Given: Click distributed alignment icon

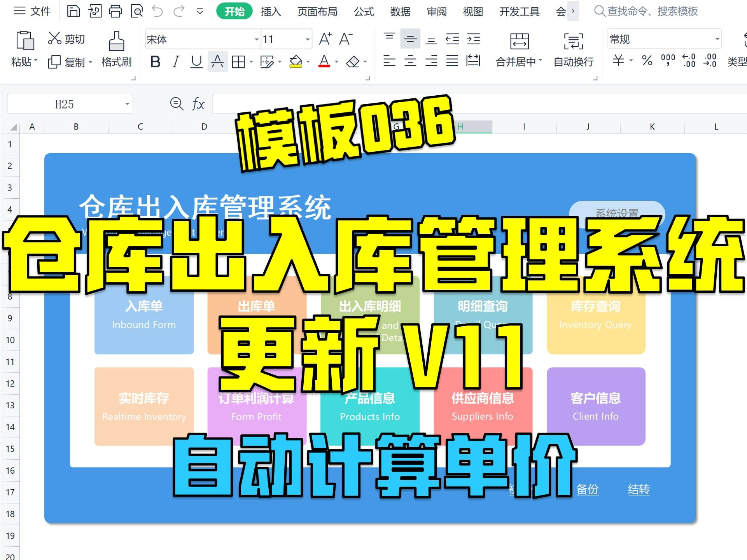Looking at the screenshot, I should [x=473, y=61].
